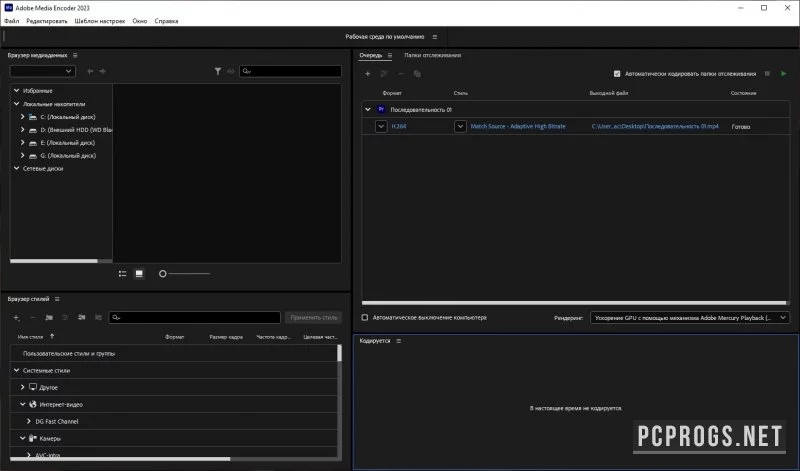800x471 pixels.
Task: Collapse the Камеры style group
Action: point(22,438)
